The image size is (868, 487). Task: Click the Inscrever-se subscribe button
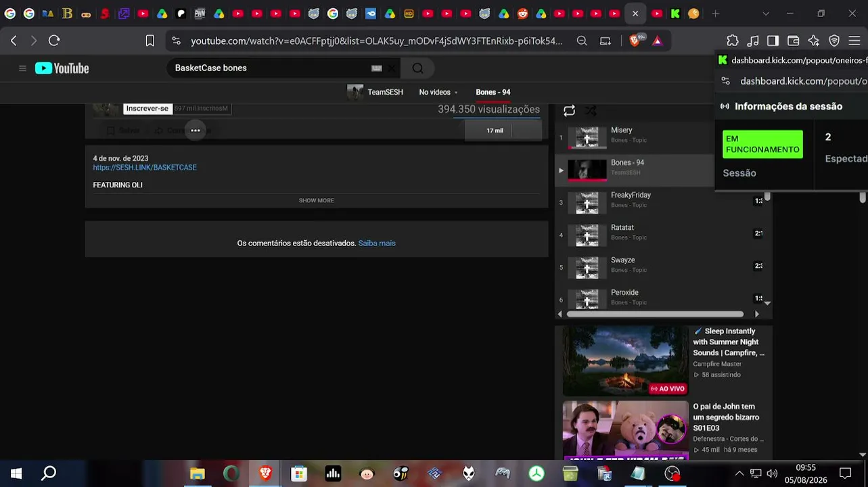(147, 108)
